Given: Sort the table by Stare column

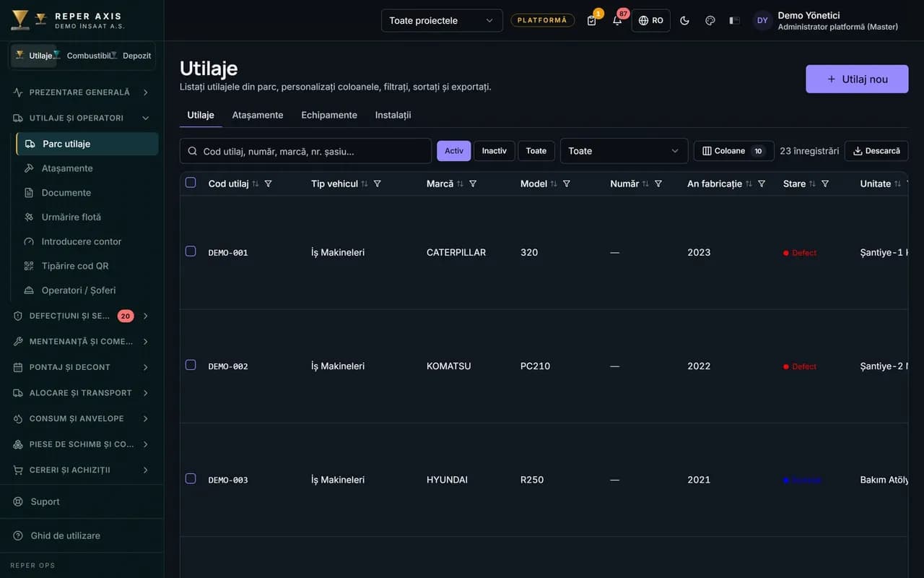Looking at the screenshot, I should [x=812, y=184].
